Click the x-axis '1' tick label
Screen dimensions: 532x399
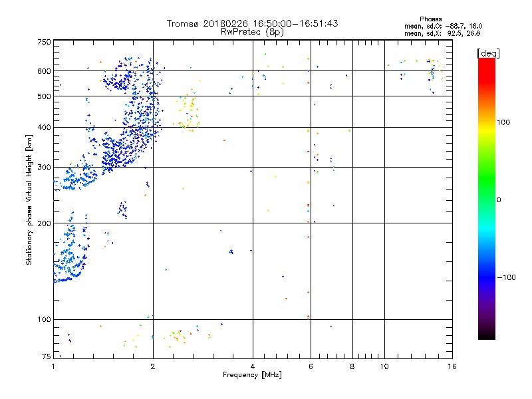pyautogui.click(x=53, y=366)
